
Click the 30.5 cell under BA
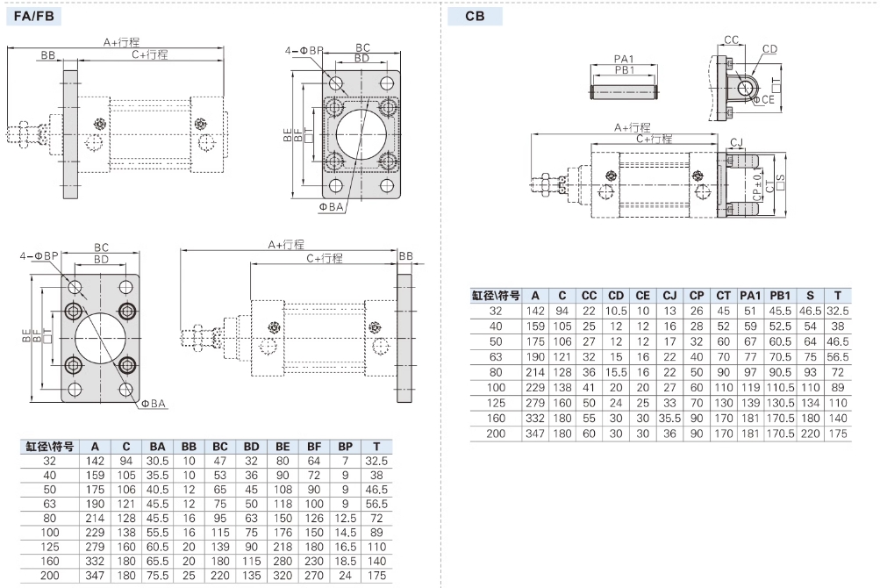[157, 461]
